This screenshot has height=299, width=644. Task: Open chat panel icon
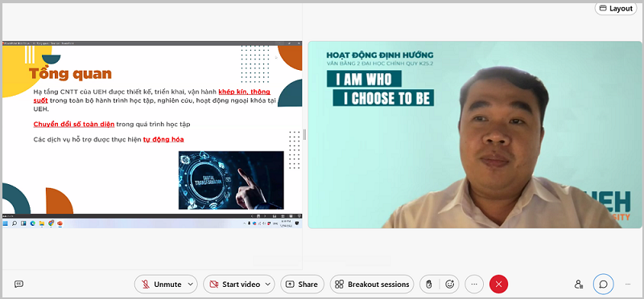tap(603, 285)
